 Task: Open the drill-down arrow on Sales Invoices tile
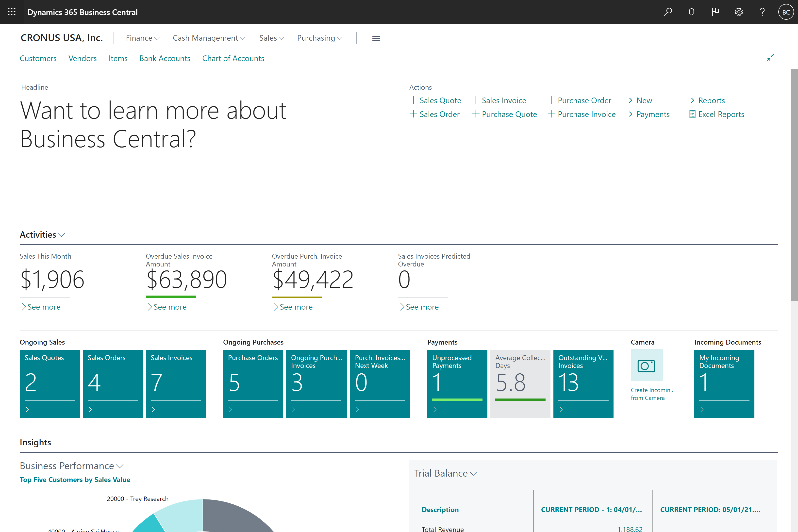[x=153, y=409]
